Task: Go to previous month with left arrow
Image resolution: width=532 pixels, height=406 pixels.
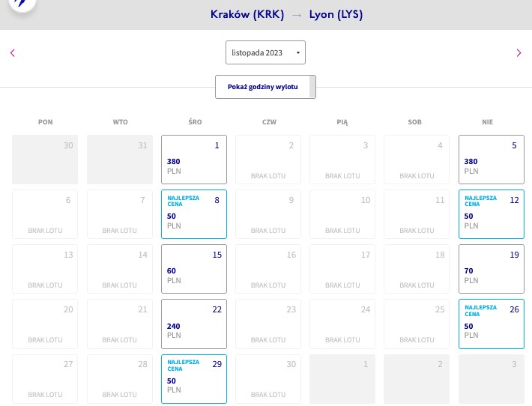Action: click(x=13, y=53)
